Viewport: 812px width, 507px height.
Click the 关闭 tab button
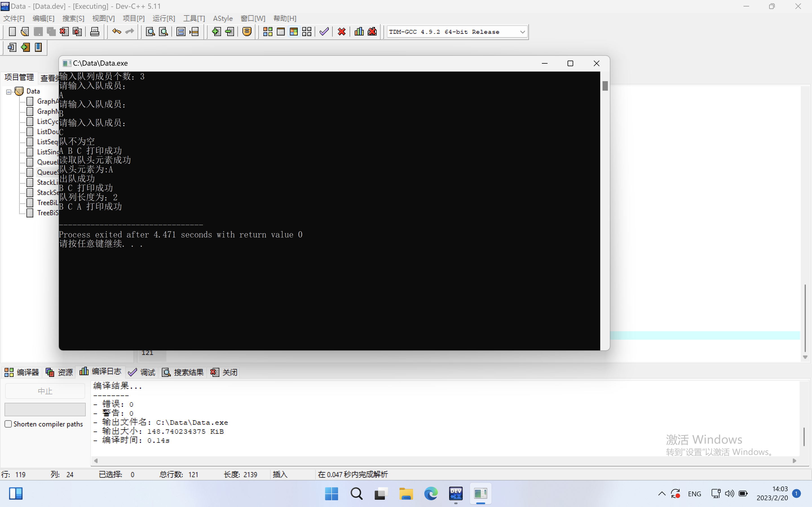click(x=224, y=372)
